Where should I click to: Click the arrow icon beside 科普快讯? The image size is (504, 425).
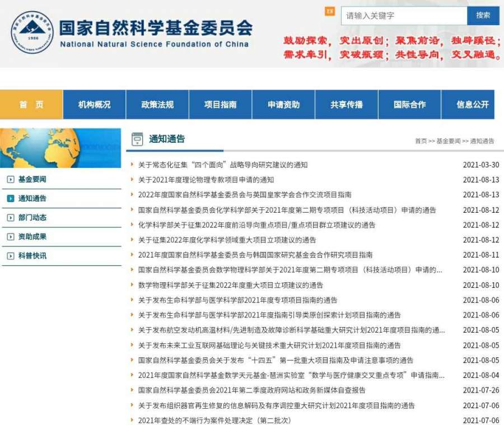tap(10, 256)
